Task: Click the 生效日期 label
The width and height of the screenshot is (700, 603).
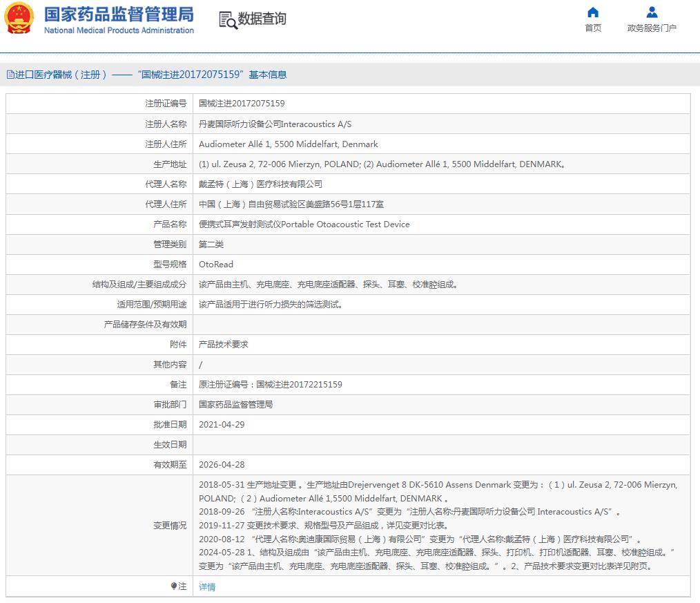Action: [x=170, y=445]
